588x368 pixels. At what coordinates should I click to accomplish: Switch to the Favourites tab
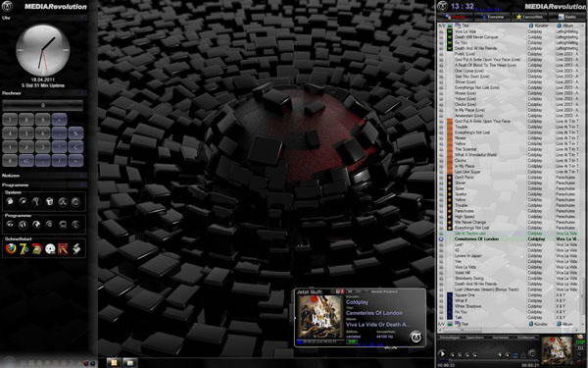tap(529, 17)
